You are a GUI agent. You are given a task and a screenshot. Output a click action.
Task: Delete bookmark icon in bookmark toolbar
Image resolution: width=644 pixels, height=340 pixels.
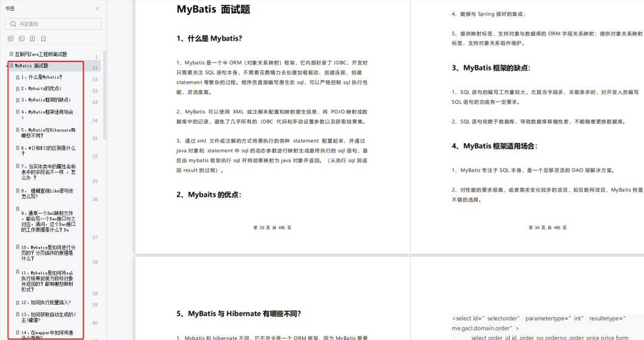click(43, 39)
